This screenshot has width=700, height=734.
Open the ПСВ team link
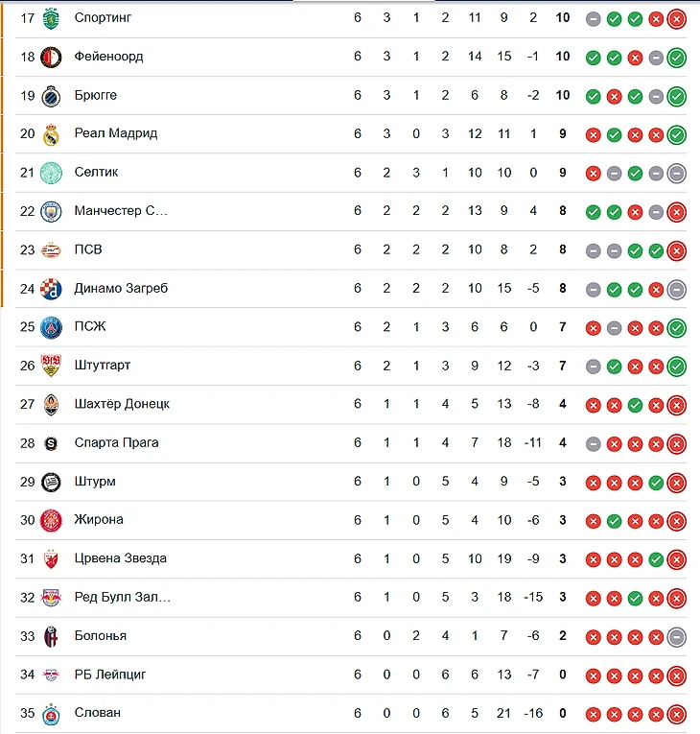pyautogui.click(x=88, y=249)
